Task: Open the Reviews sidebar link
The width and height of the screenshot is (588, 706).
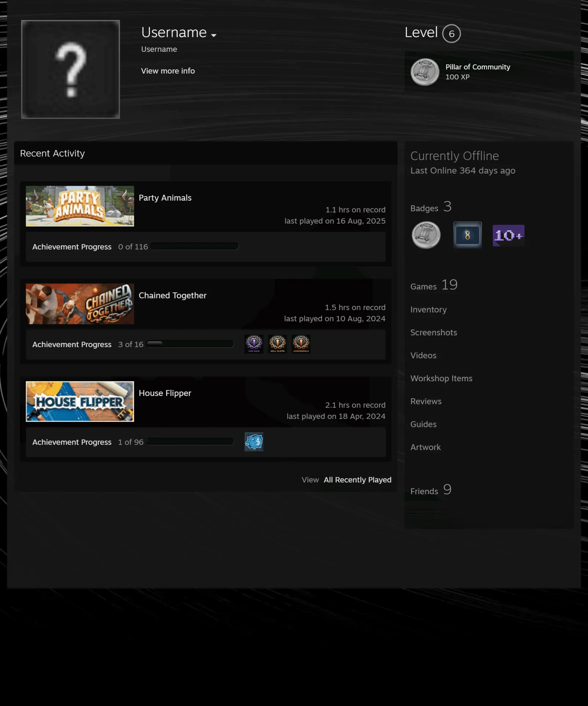Action: 426,402
